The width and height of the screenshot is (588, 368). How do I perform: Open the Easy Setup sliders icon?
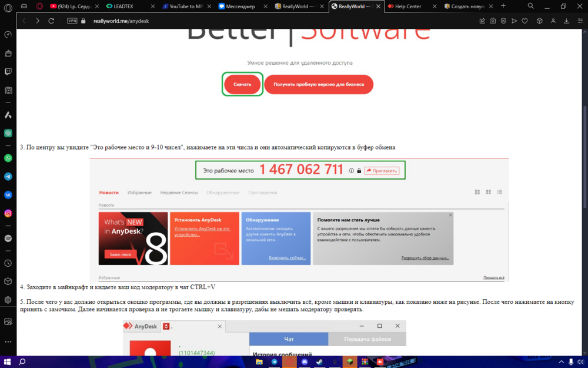point(580,21)
